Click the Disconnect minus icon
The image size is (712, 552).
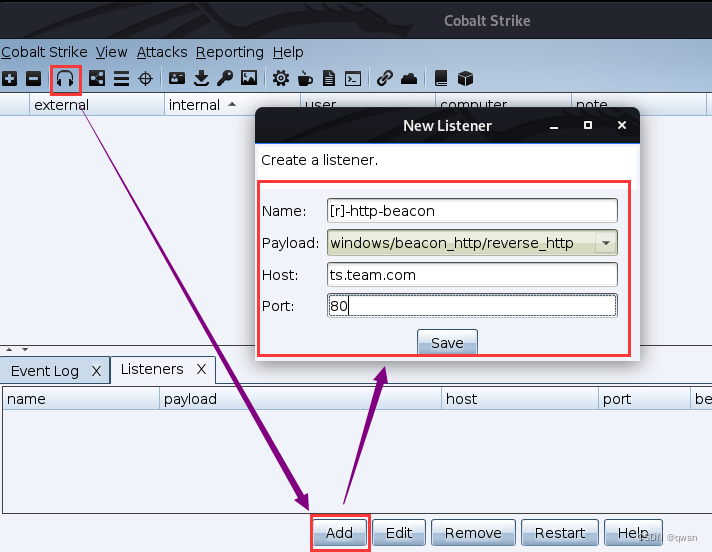(33, 79)
